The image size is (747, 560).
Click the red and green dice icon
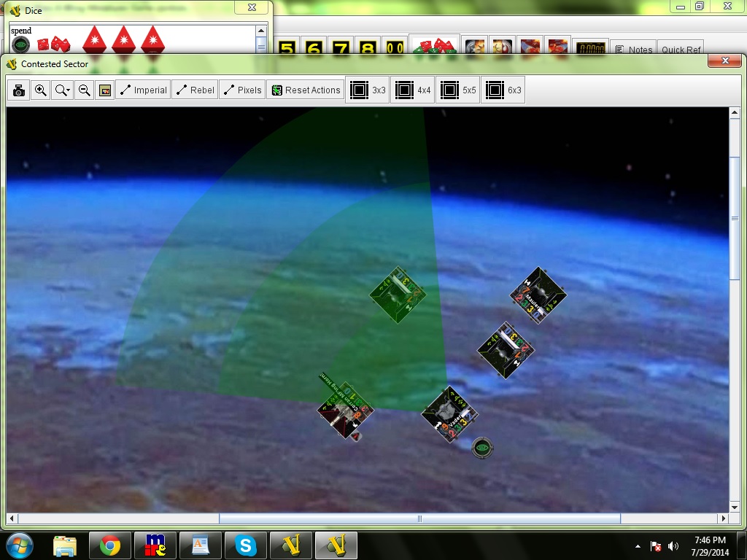pos(434,48)
